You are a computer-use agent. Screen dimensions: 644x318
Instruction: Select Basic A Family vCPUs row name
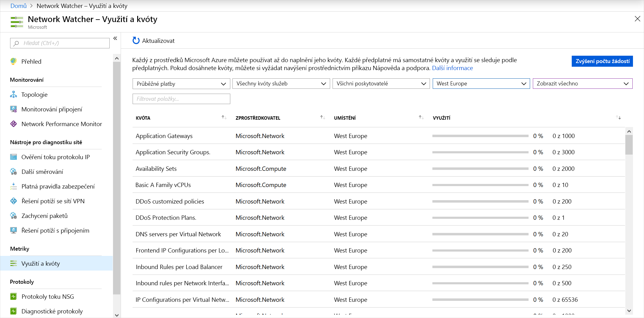coord(163,185)
